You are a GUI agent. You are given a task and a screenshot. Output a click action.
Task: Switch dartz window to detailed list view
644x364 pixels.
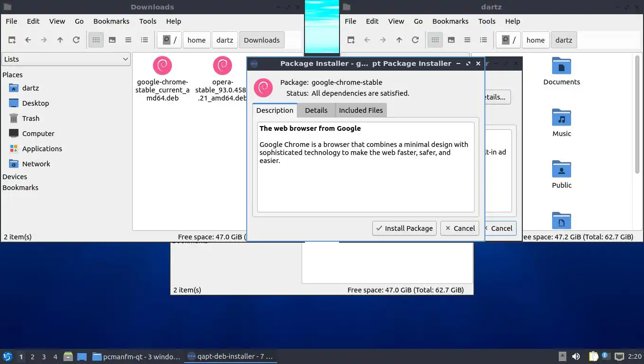click(483, 40)
